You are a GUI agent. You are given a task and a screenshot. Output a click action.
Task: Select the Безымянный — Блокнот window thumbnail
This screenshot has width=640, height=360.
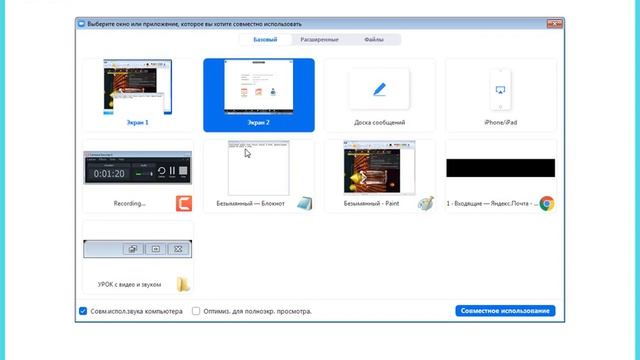coord(259,168)
